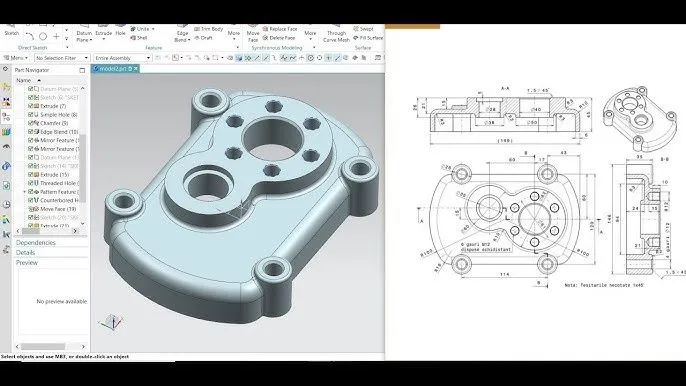The width and height of the screenshot is (686, 386).
Task: Open the Part Navigator sidebar icon
Action: pyautogui.click(x=6, y=117)
